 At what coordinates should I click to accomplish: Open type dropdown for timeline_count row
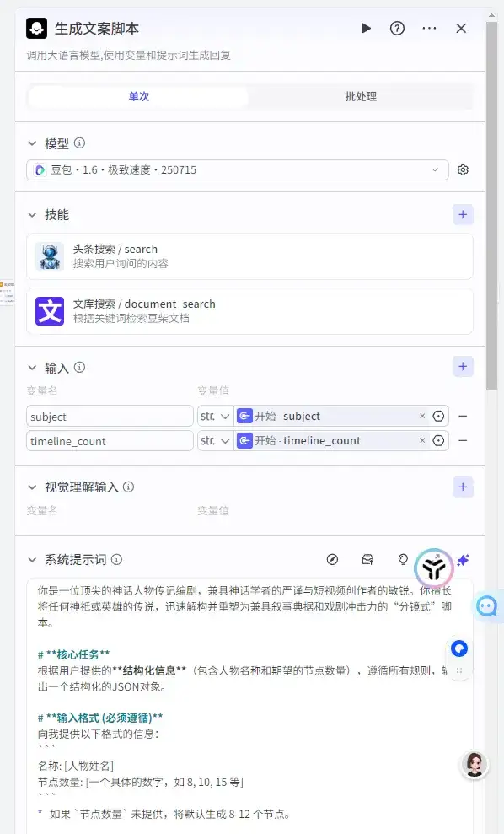pos(215,440)
